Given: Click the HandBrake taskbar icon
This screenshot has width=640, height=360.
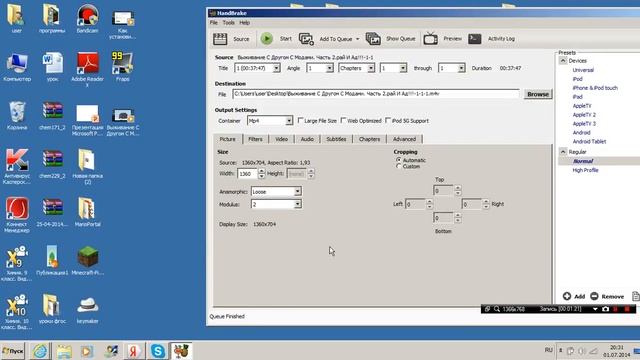Looking at the screenshot, I should pos(181,351).
